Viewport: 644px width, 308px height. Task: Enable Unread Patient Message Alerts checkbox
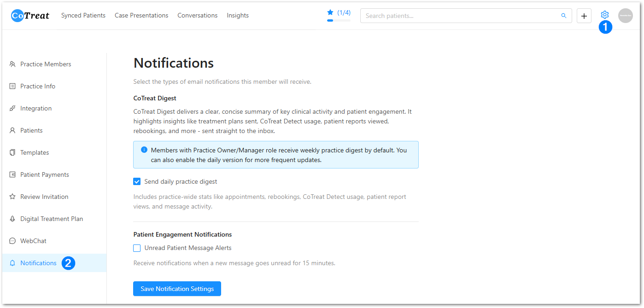(137, 248)
